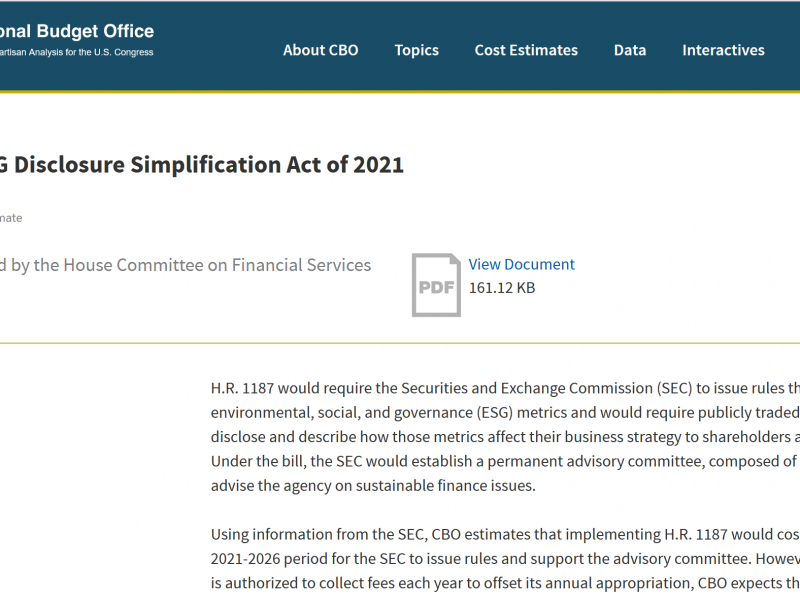Click the cost estimate label under the title
800x600 pixels.
pyautogui.click(x=11, y=217)
